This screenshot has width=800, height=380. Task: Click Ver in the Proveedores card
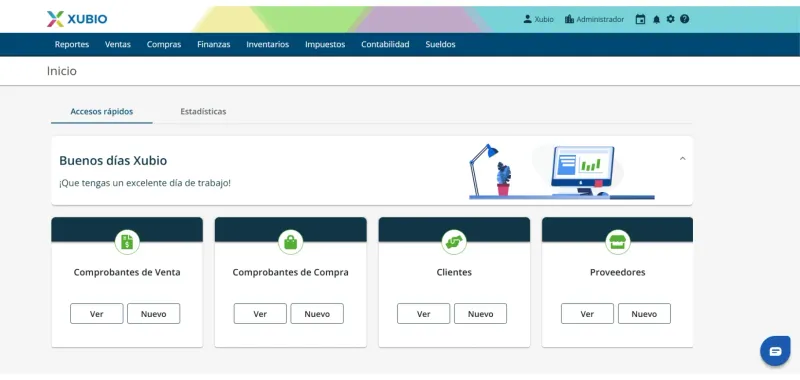tap(587, 314)
